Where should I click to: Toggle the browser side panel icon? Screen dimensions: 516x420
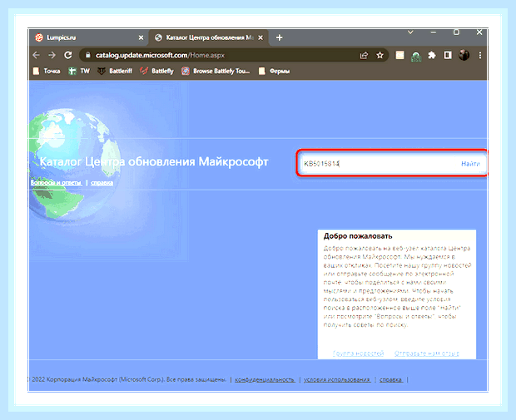(448, 55)
